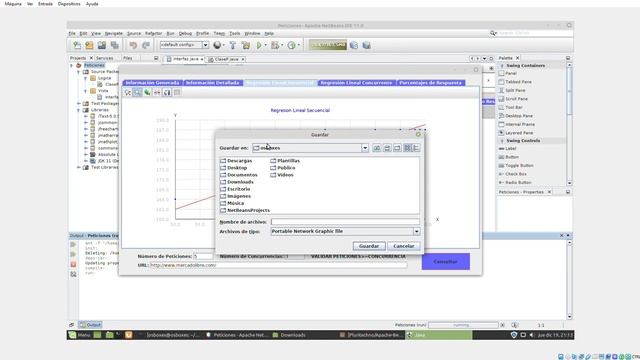Select the Información Generada tab
Image resolution: width=640 pixels, height=360 pixels.
point(152,83)
